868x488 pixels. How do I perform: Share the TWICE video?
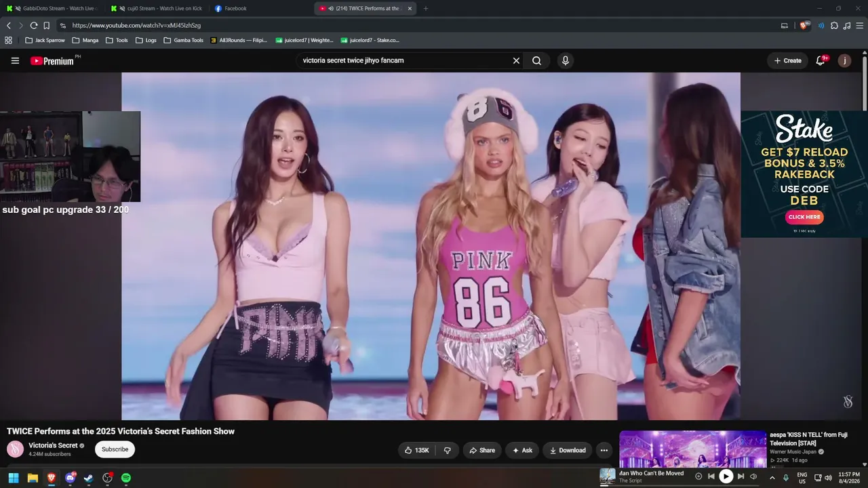tap(482, 450)
